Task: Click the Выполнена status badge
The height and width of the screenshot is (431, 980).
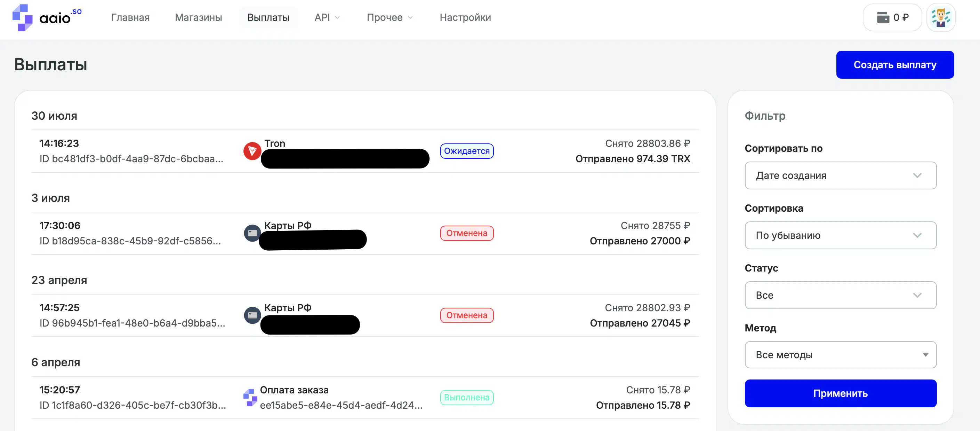Action: click(x=466, y=398)
